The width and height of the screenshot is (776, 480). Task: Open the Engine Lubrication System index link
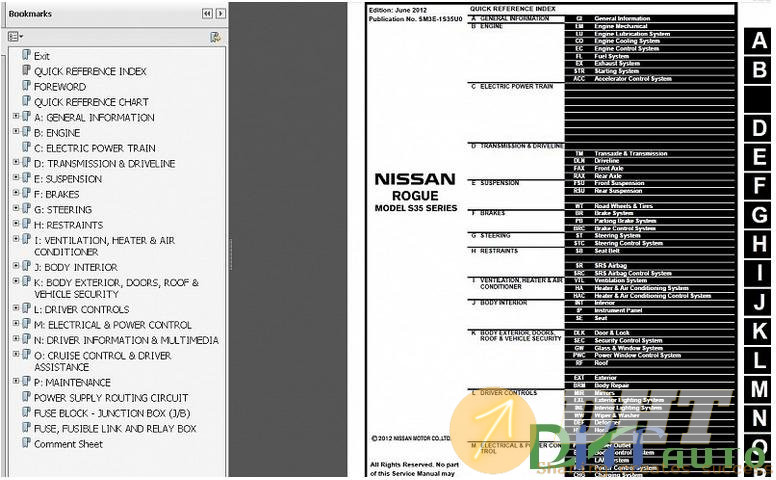[x=632, y=34]
